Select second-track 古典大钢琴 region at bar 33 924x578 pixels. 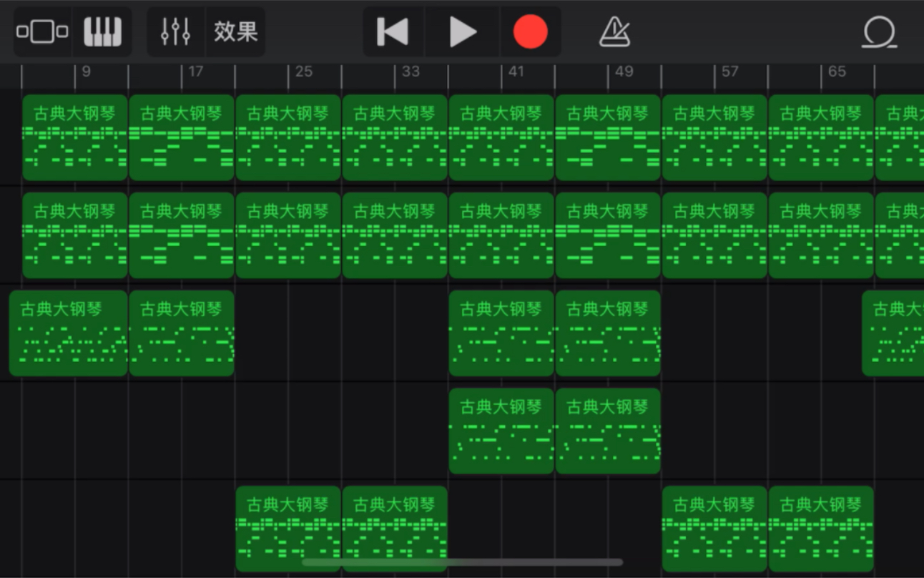[395, 235]
